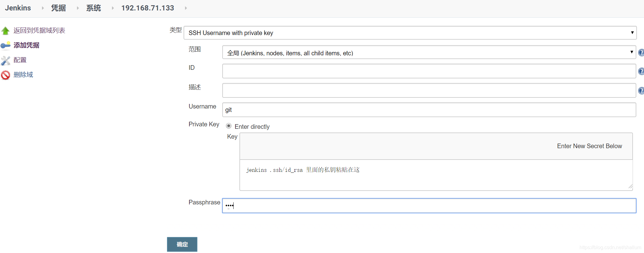Open 凭据 breadcrumb link
The image size is (644, 253).
click(58, 8)
